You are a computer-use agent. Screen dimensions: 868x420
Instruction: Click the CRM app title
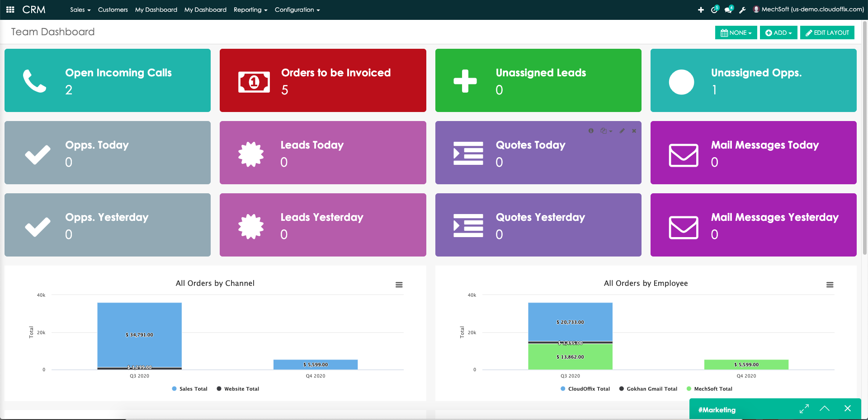pos(34,9)
